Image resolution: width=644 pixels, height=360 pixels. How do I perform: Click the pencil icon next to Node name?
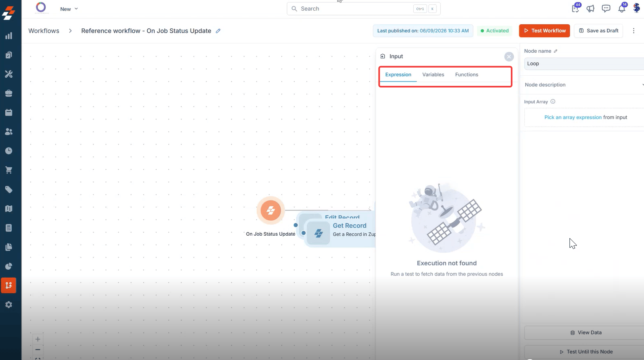(556, 51)
